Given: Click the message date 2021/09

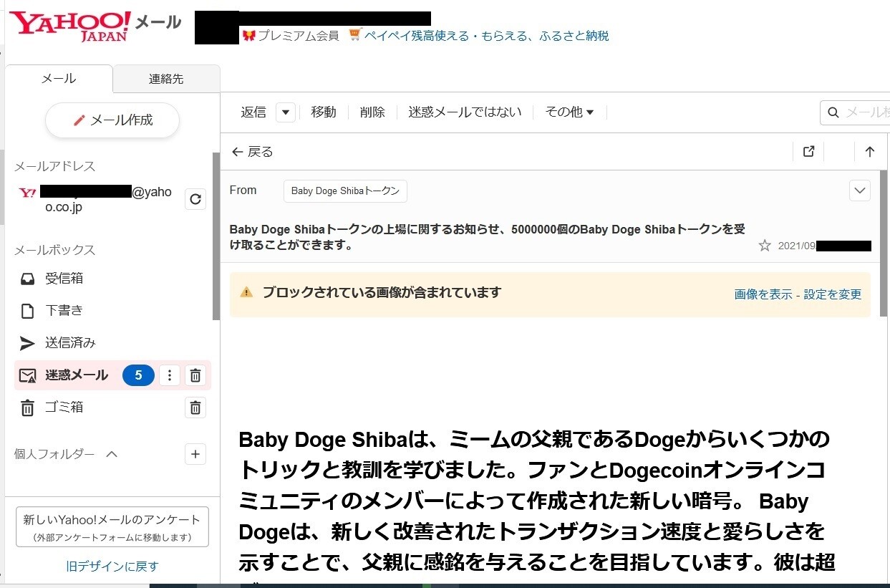Looking at the screenshot, I should [796, 246].
